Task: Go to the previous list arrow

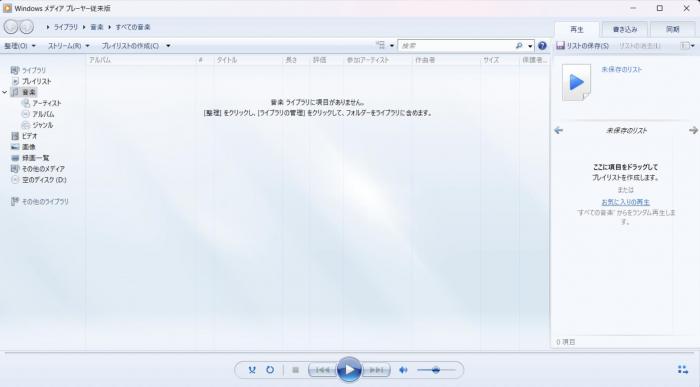Action: (558, 130)
